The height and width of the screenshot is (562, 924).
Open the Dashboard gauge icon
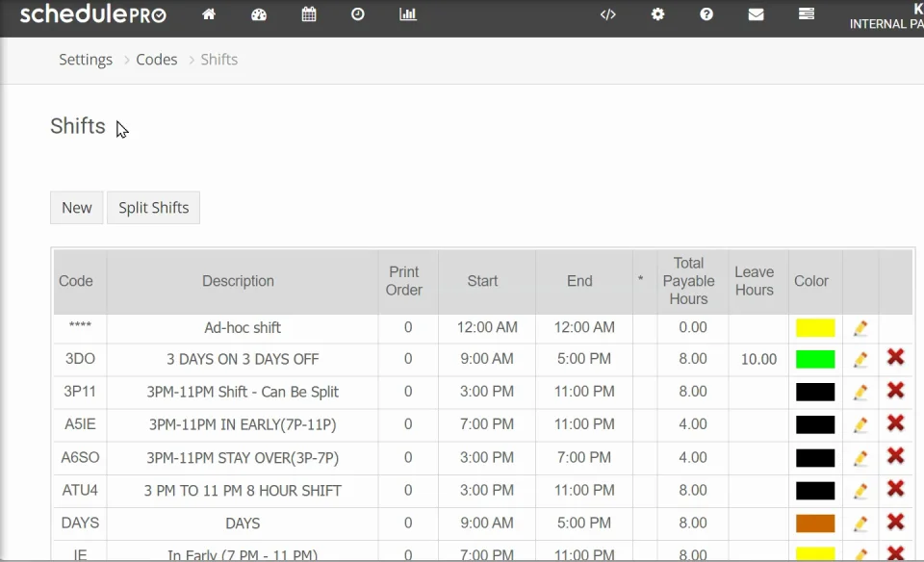(259, 14)
